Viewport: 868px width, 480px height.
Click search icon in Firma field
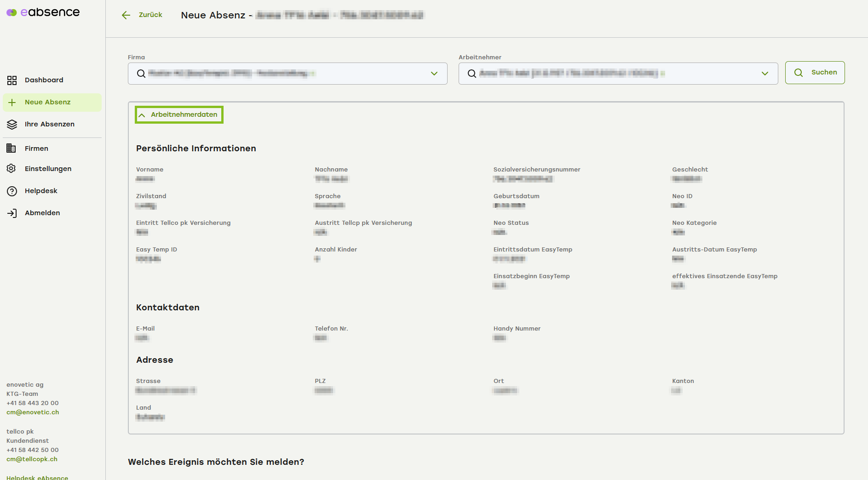[x=141, y=74]
